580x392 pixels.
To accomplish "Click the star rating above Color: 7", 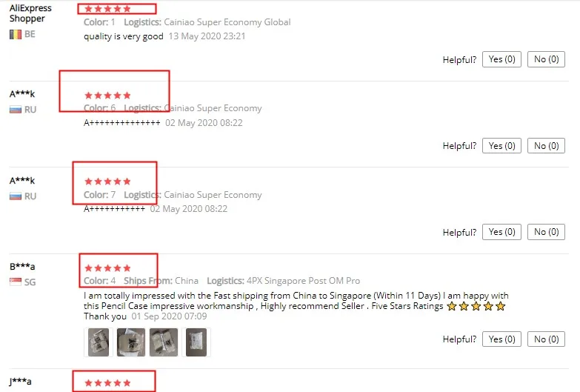I will [x=107, y=182].
